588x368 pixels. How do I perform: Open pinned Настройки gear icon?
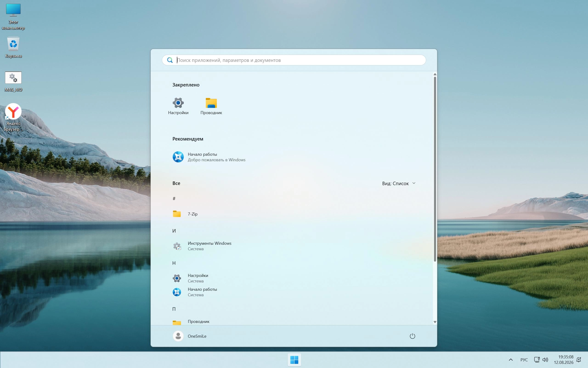178,103
